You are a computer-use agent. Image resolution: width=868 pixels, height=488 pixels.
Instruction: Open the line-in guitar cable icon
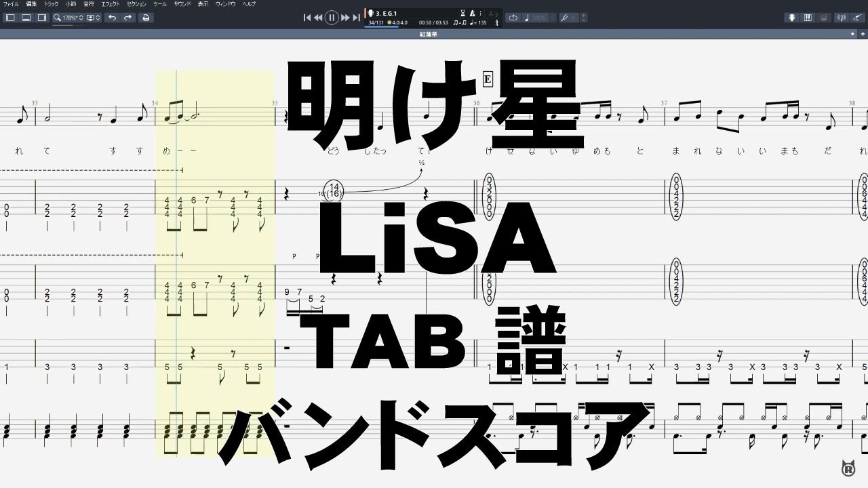857,18
